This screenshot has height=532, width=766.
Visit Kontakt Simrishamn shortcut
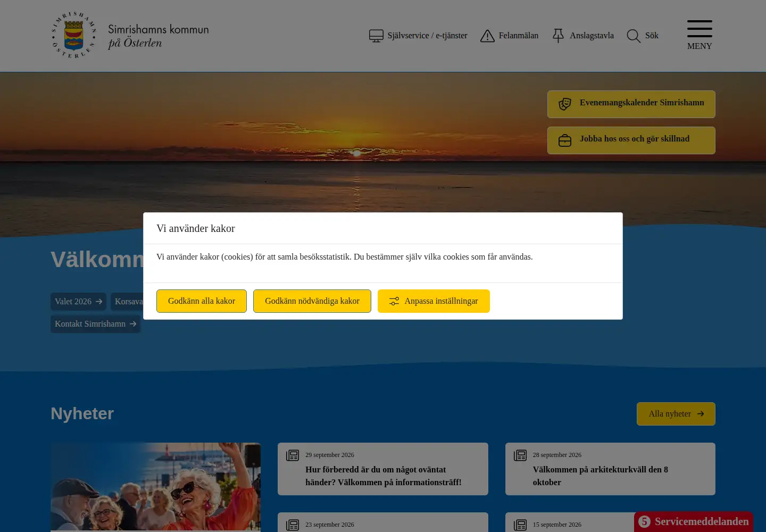pos(95,324)
